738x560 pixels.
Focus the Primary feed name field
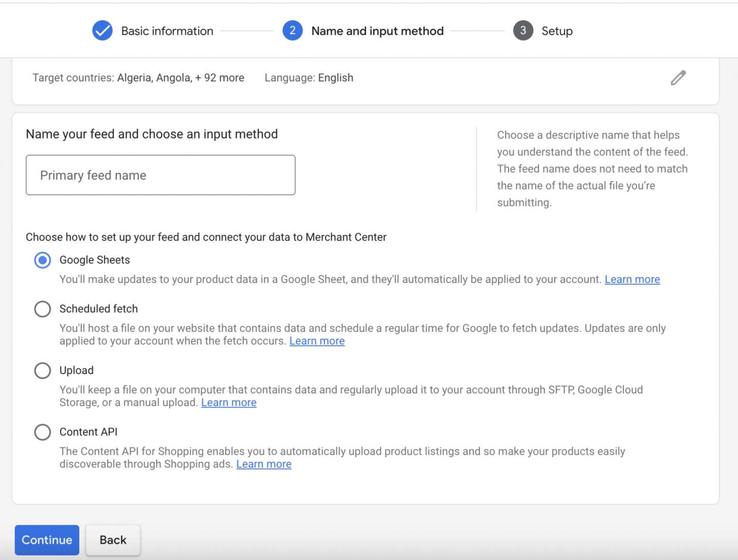tap(161, 175)
